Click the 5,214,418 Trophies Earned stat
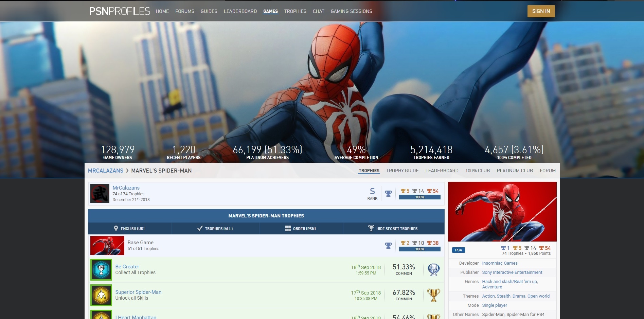 [x=431, y=152]
